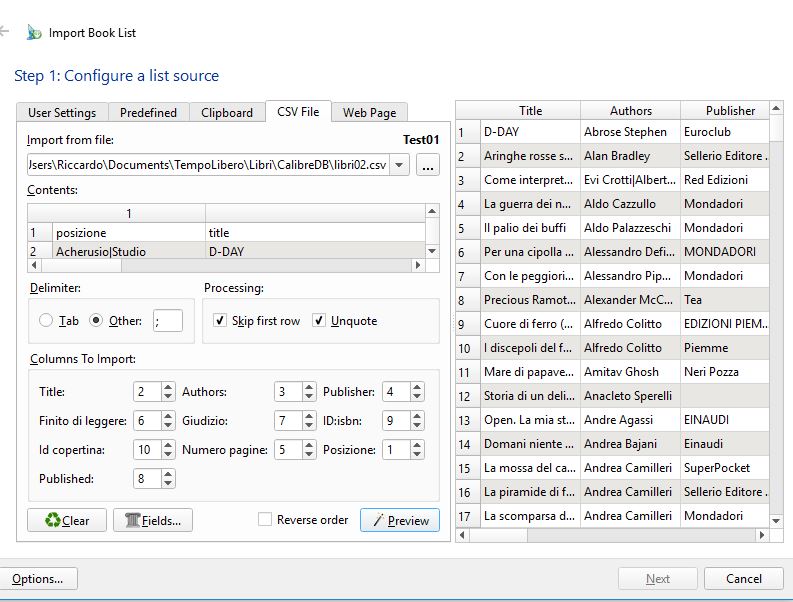Image resolution: width=793 pixels, height=602 pixels.
Task: Click the Publisher column header in preview
Action: tap(725, 110)
